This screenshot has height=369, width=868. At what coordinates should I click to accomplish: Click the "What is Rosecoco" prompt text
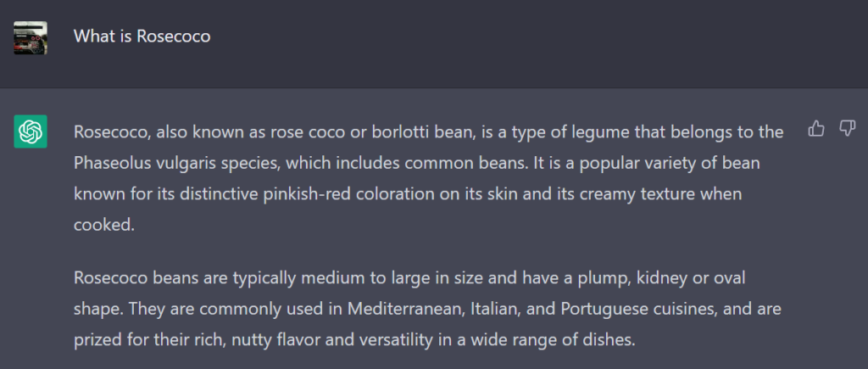click(x=142, y=36)
